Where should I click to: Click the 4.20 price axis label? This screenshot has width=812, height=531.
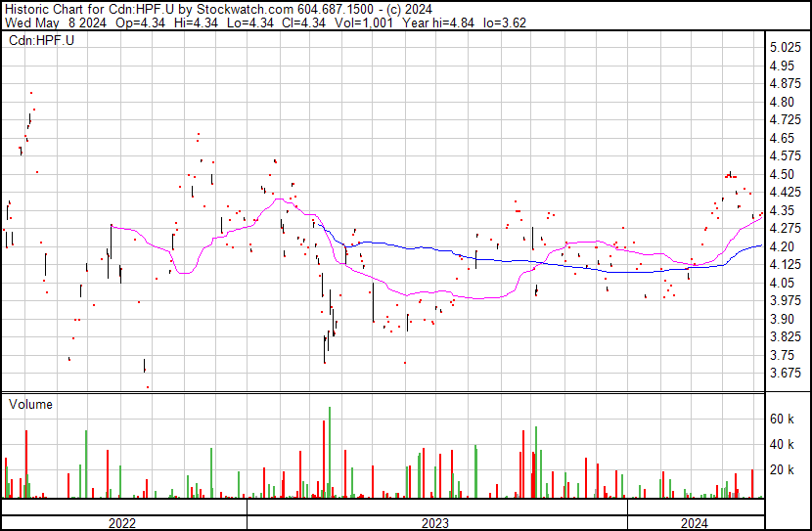tap(782, 246)
